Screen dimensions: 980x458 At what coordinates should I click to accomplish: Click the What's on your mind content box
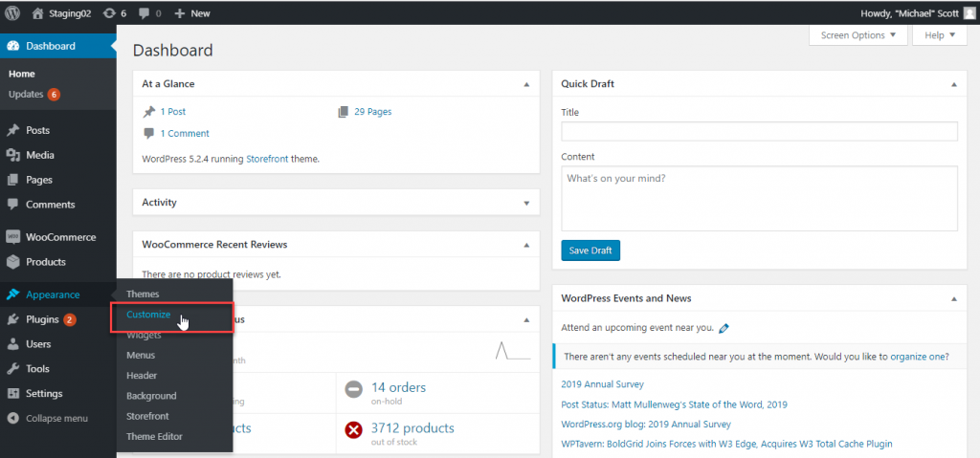pos(759,199)
